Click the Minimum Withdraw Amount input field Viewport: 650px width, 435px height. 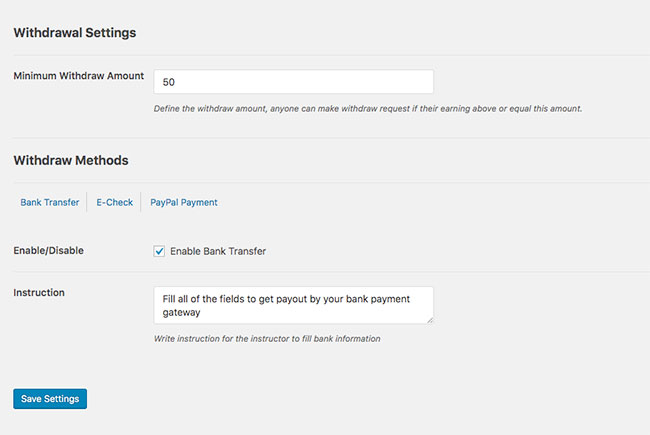[x=293, y=82]
